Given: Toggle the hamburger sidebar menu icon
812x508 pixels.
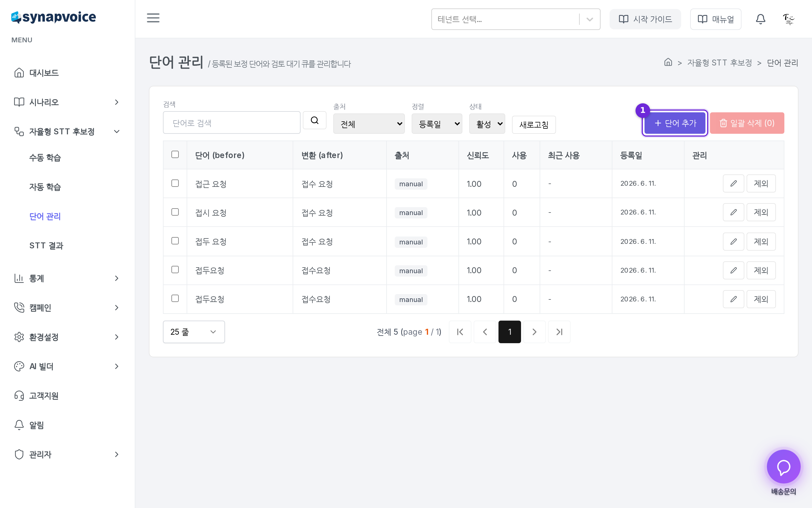Looking at the screenshot, I should (x=153, y=18).
